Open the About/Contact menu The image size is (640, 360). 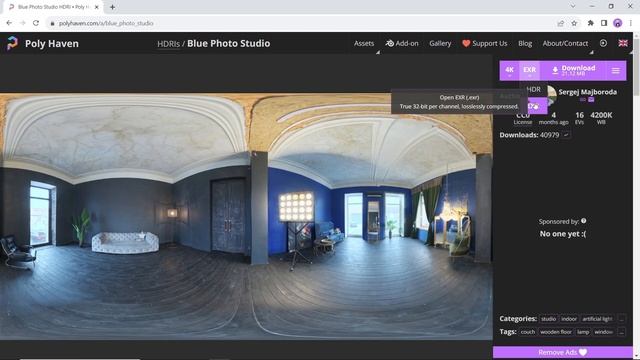point(565,43)
